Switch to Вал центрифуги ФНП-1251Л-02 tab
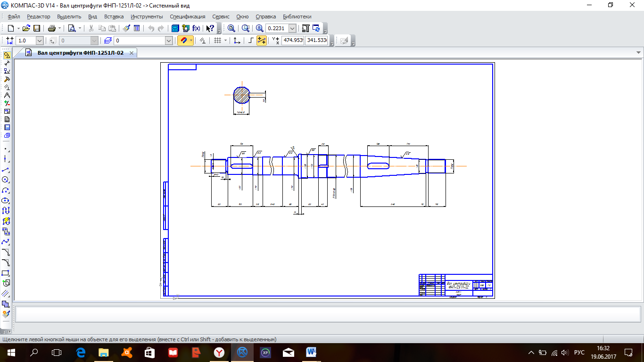 (80, 53)
